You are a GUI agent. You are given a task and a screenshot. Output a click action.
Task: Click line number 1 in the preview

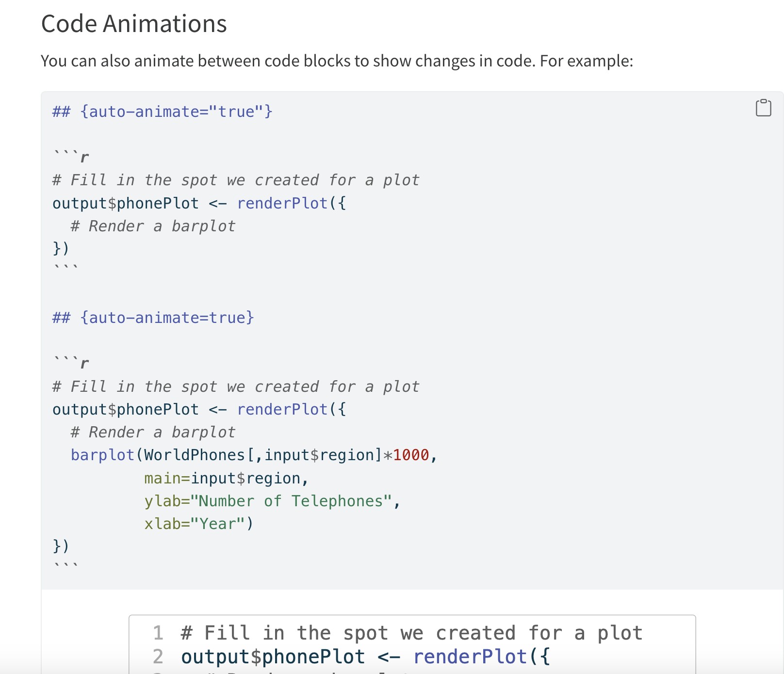click(158, 633)
